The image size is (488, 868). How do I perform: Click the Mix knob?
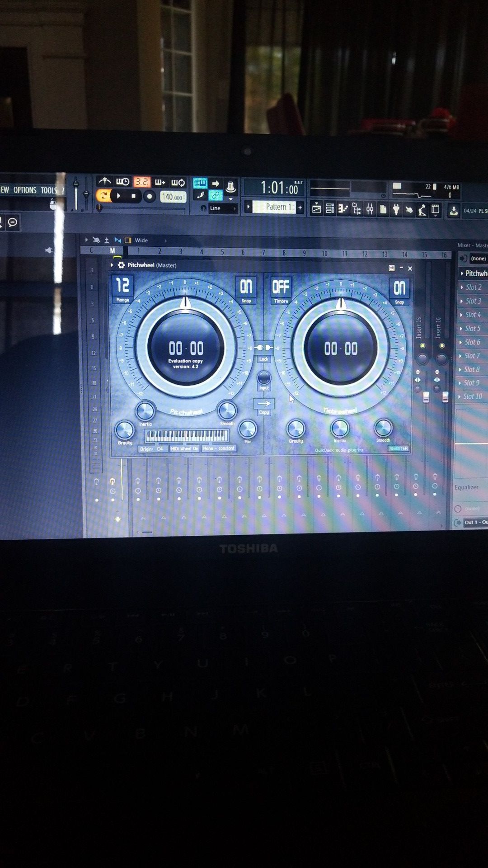coord(248,429)
